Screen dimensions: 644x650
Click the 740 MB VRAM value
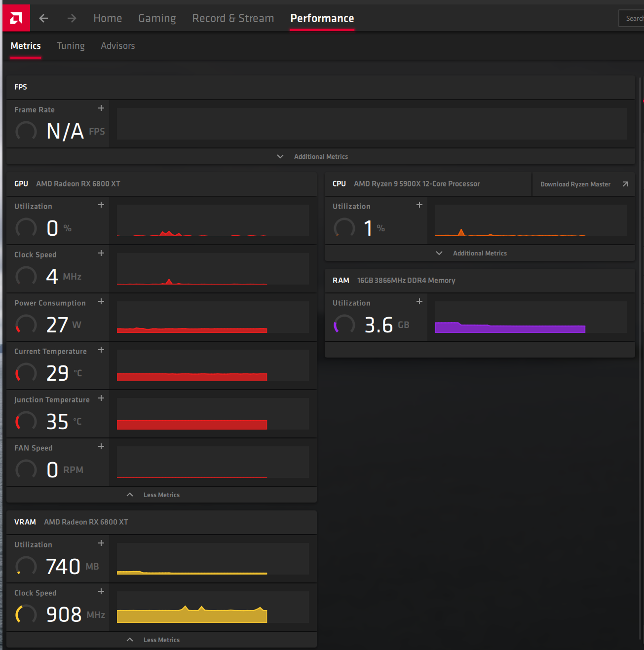(73, 566)
